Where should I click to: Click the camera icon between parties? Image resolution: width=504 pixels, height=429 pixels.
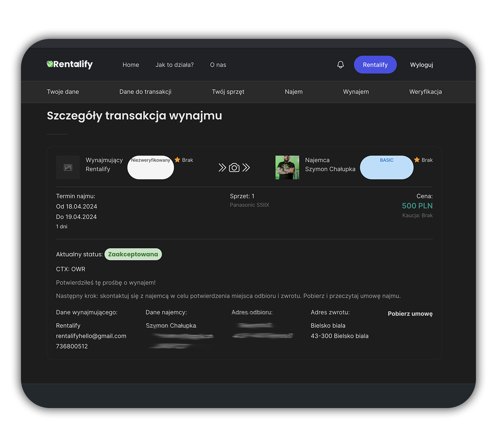[x=234, y=168]
